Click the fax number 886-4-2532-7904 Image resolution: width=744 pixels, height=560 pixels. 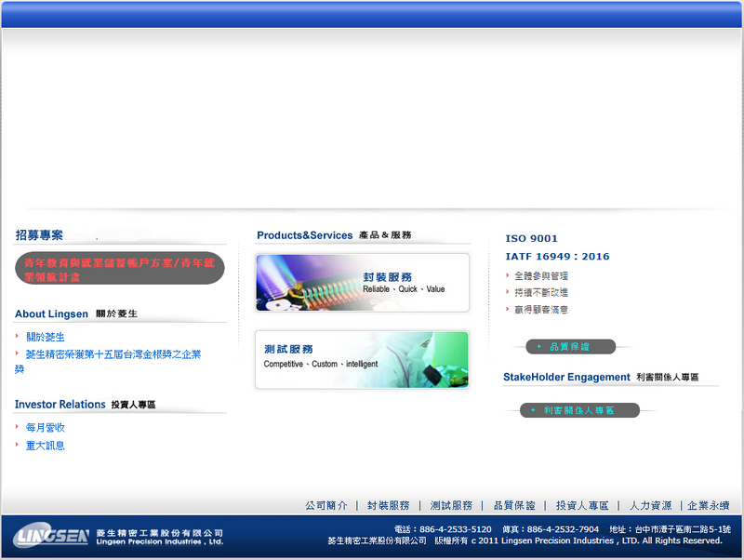(563, 529)
